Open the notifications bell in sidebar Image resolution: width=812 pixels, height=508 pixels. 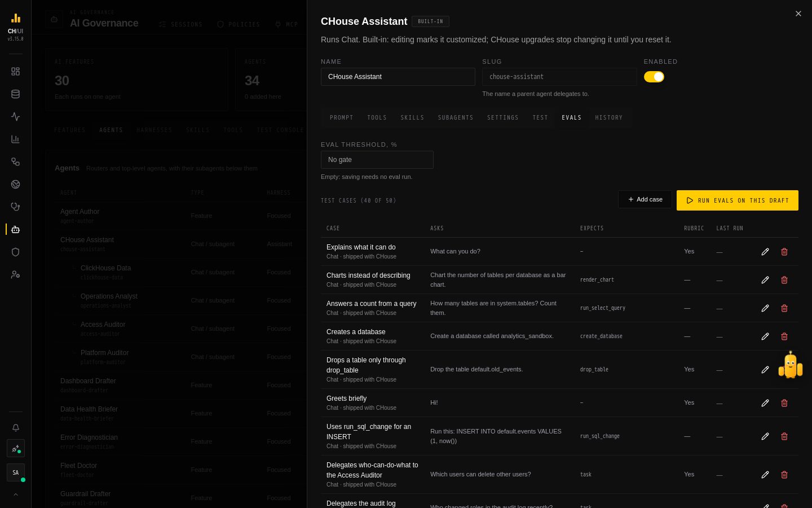[15, 428]
